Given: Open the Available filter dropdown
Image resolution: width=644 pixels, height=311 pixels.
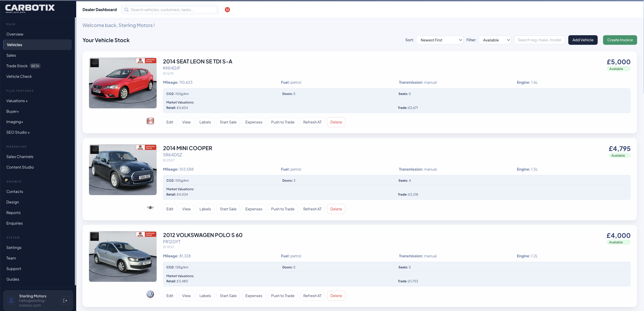Looking at the screenshot, I should point(495,40).
